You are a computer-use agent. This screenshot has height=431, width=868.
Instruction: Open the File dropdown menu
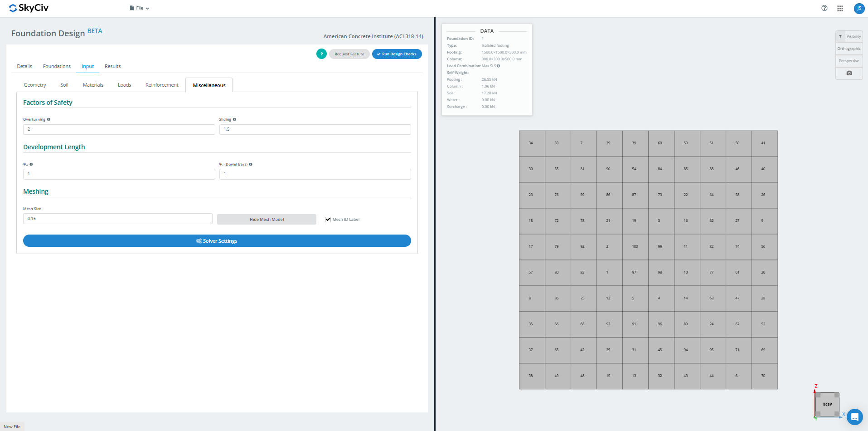click(x=139, y=8)
